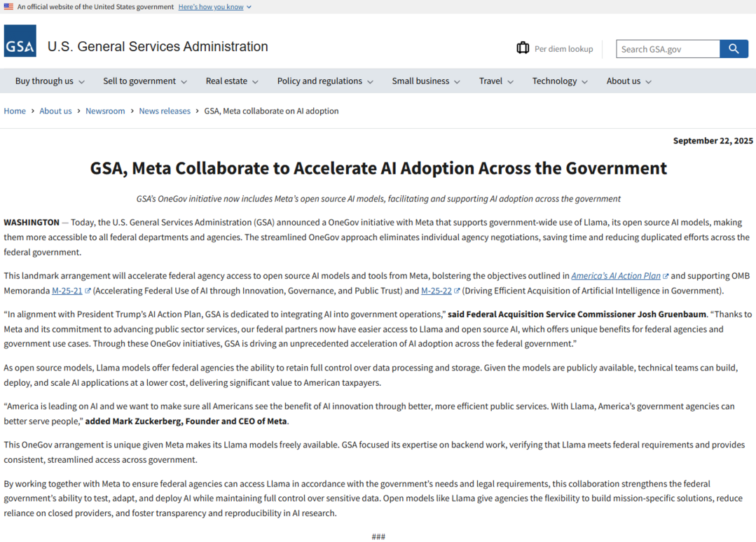Expand the "Here's how you know" banner
Screen dimensions: 756x542
tap(214, 7)
